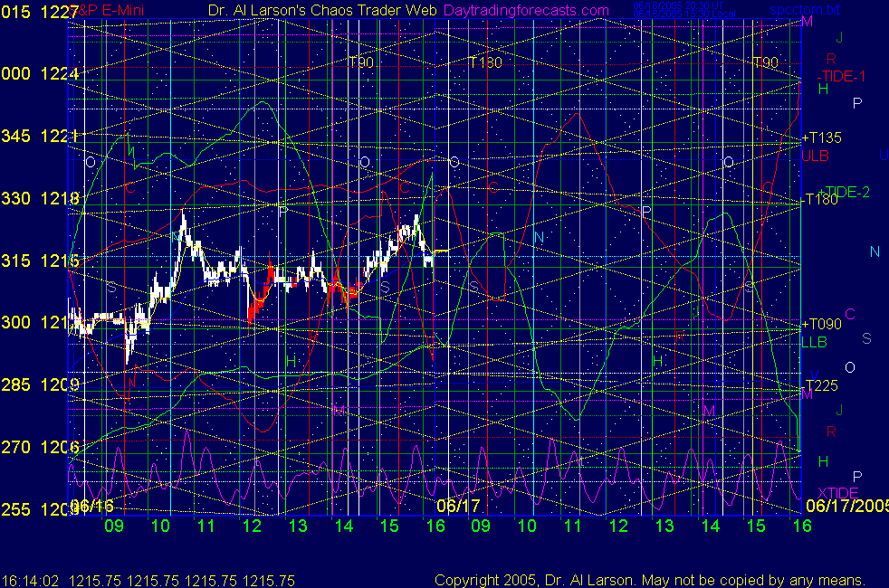Click the title "Dr. Al Larson's Chaos Trader Web"
889x588 pixels.
click(x=322, y=10)
